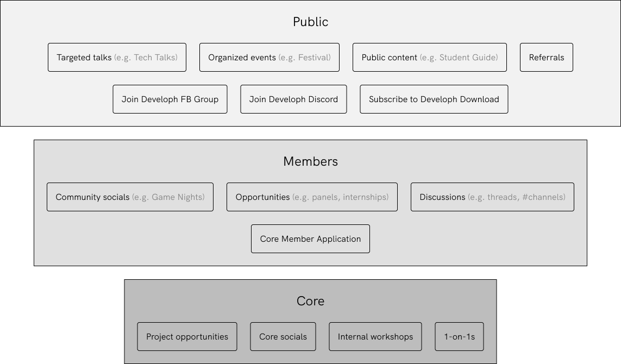The height and width of the screenshot is (364, 621).
Task: Click the Internal workshops box
Action: (375, 337)
